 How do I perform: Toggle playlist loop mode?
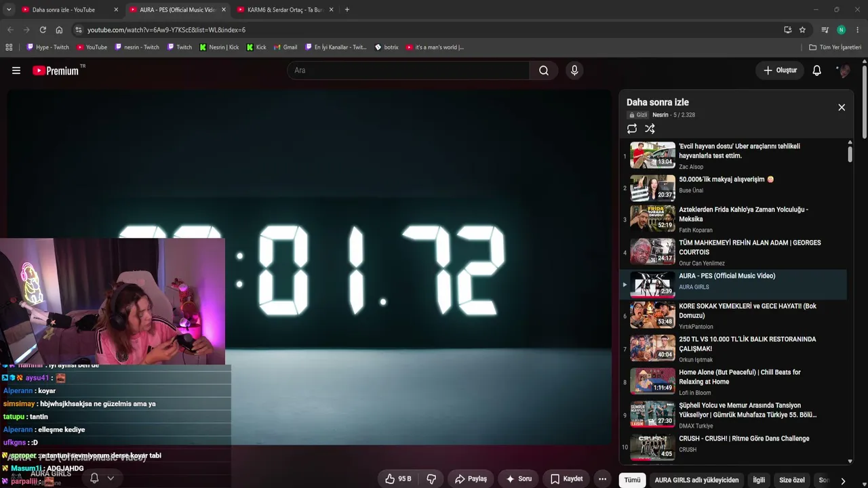click(632, 129)
